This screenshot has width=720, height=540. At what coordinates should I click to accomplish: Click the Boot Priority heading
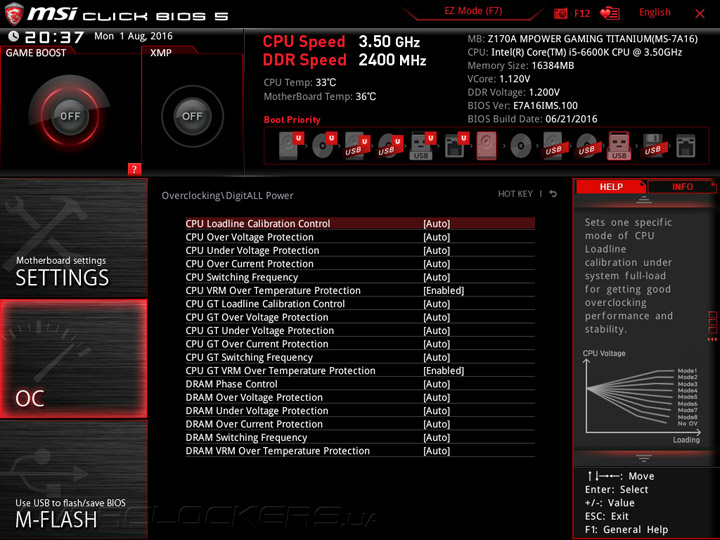point(292,120)
